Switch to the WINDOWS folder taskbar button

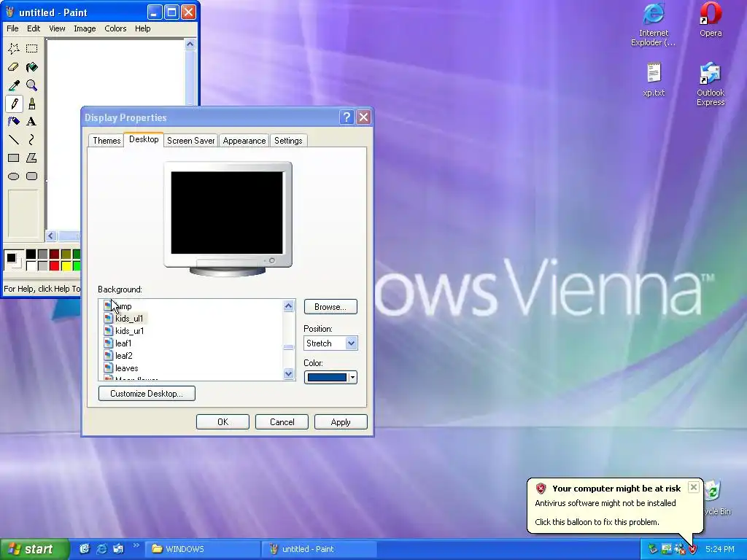coord(201,549)
